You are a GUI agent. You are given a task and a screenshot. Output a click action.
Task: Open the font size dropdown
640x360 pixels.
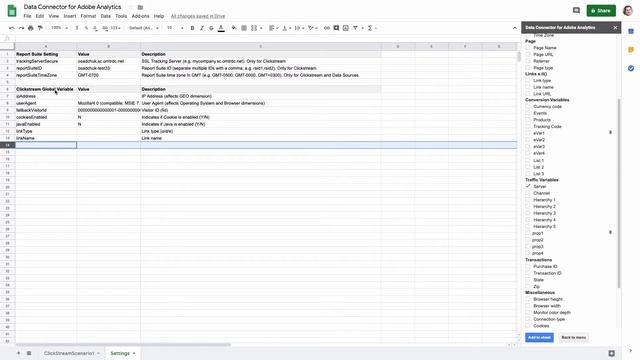175,28
